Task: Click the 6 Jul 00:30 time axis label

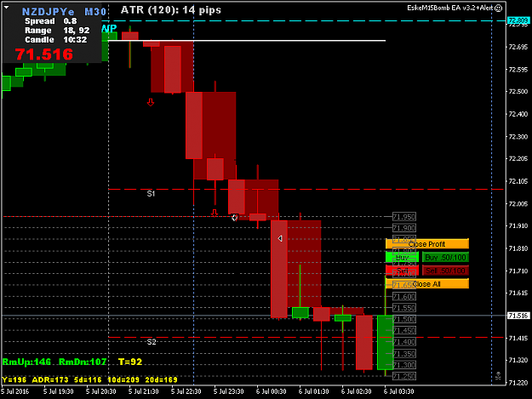Action: tap(271, 391)
